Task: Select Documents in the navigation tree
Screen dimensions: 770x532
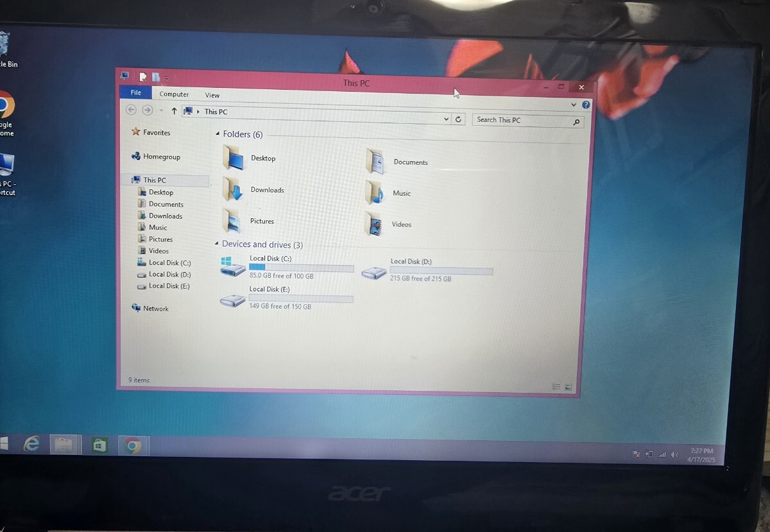Action: 166,203
